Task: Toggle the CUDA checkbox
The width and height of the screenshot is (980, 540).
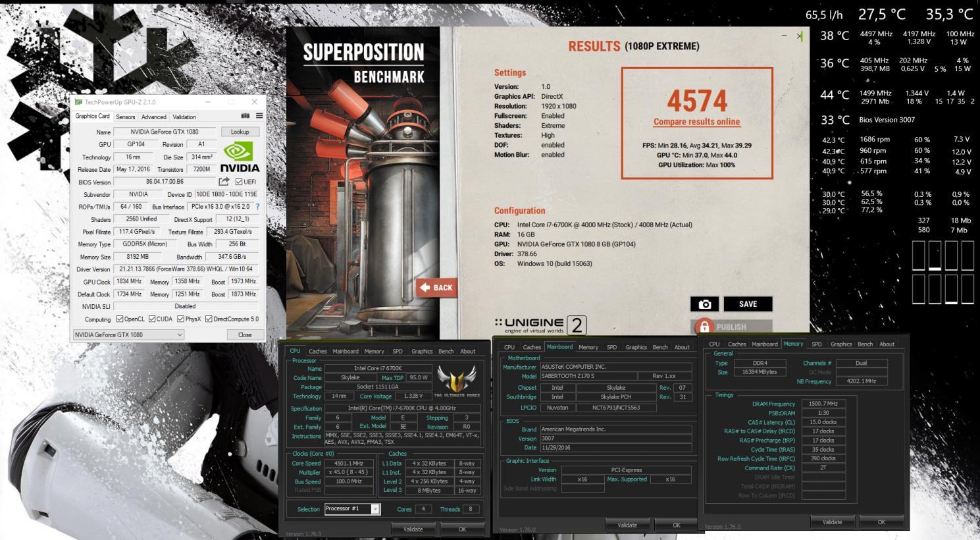Action: click(x=152, y=319)
